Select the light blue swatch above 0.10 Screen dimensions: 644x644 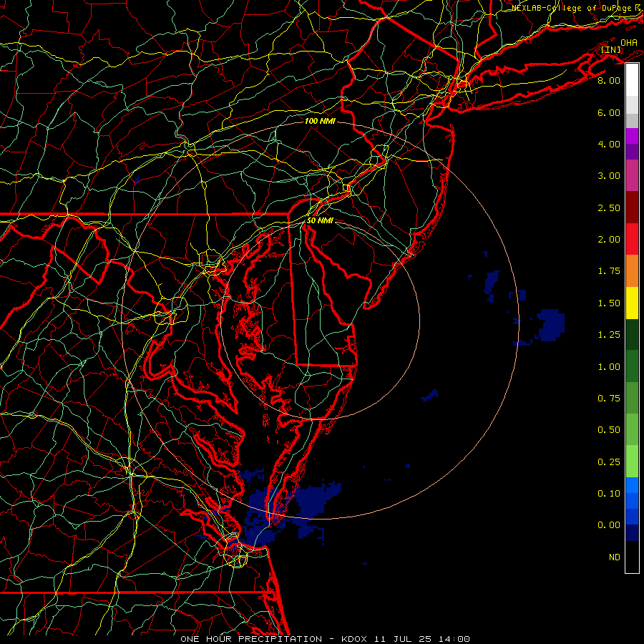tap(632, 485)
